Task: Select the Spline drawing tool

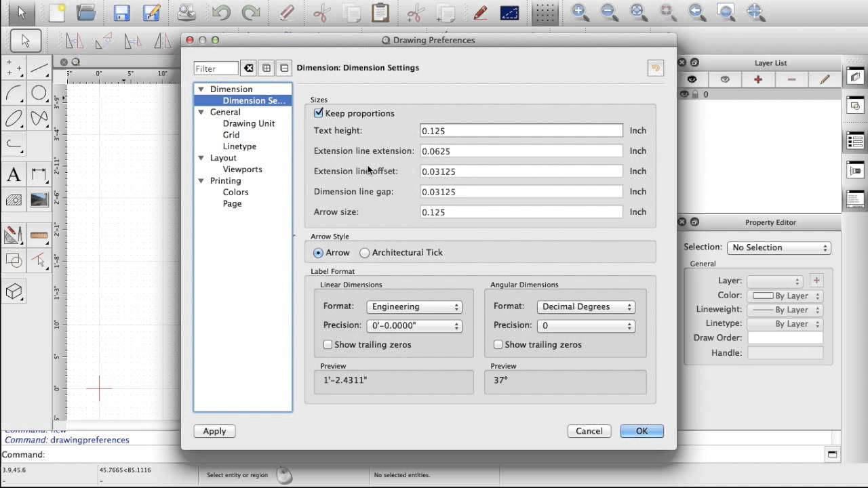Action: 39,119
